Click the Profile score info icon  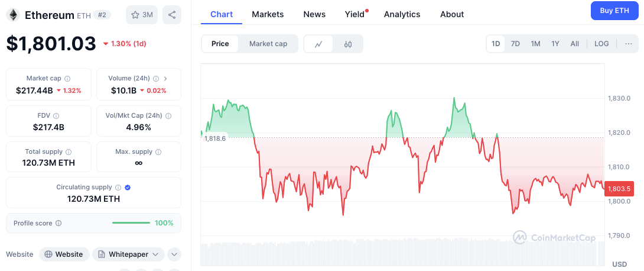pos(58,224)
